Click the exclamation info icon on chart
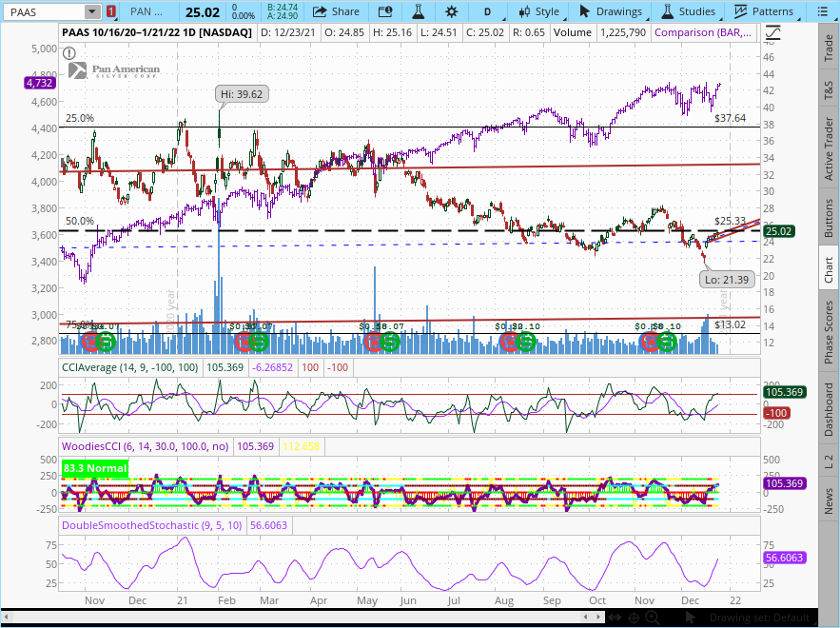 [x=69, y=53]
